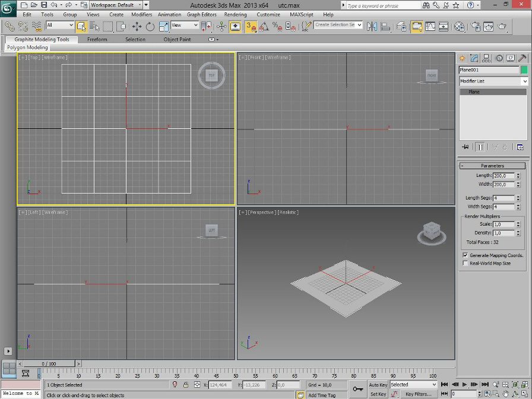Click the Plane001 object name field

[x=489, y=70]
